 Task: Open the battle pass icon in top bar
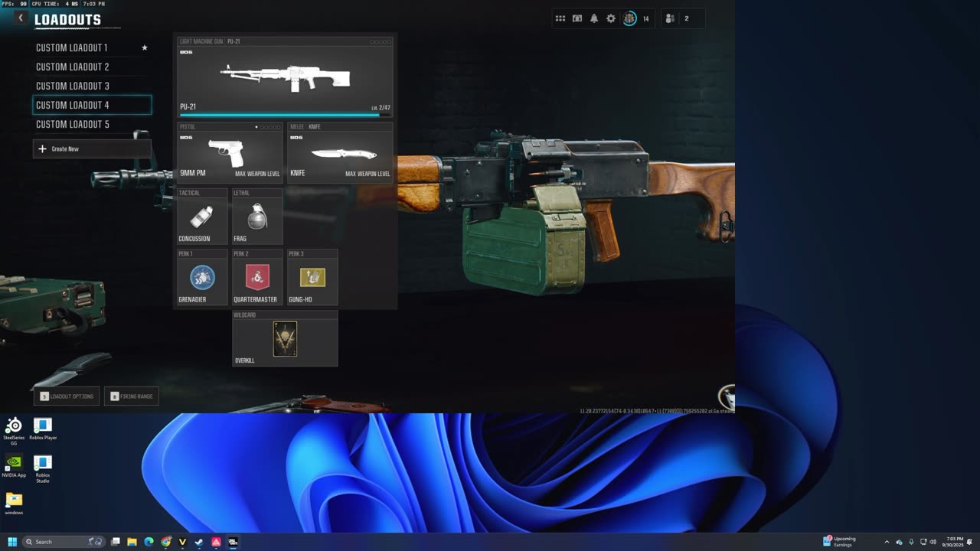click(x=577, y=18)
